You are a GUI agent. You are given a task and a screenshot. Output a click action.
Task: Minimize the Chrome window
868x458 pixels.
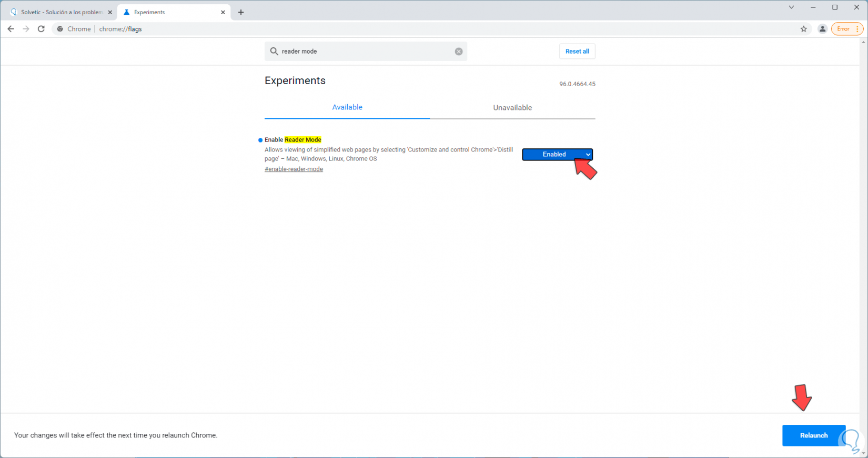coord(813,7)
